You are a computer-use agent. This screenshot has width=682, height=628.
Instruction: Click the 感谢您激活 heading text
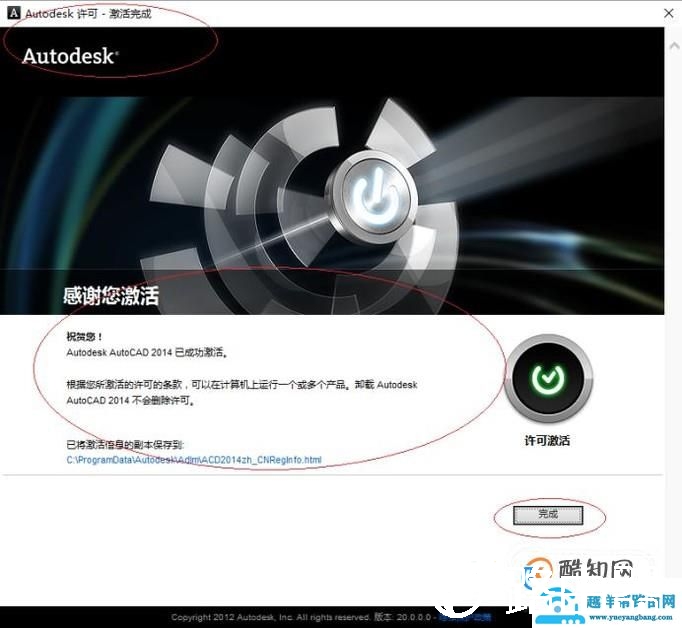[111, 296]
